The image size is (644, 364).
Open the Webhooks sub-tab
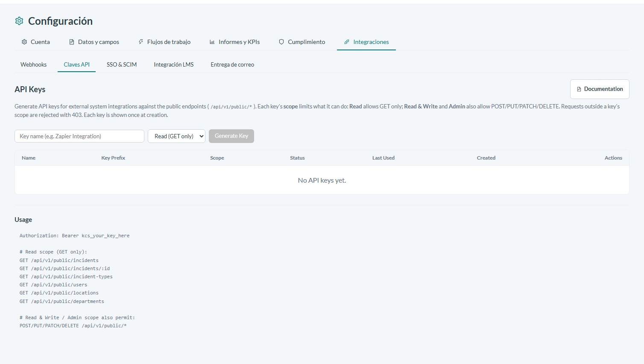pos(33,64)
